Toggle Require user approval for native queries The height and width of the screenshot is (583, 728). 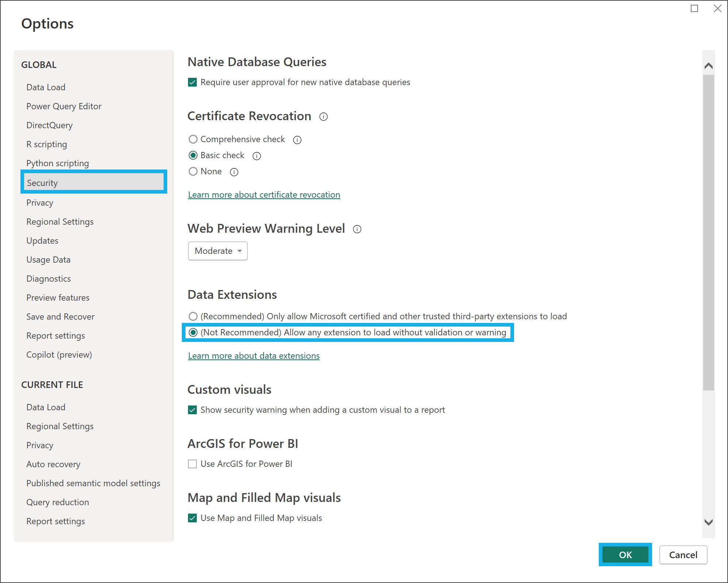[192, 82]
